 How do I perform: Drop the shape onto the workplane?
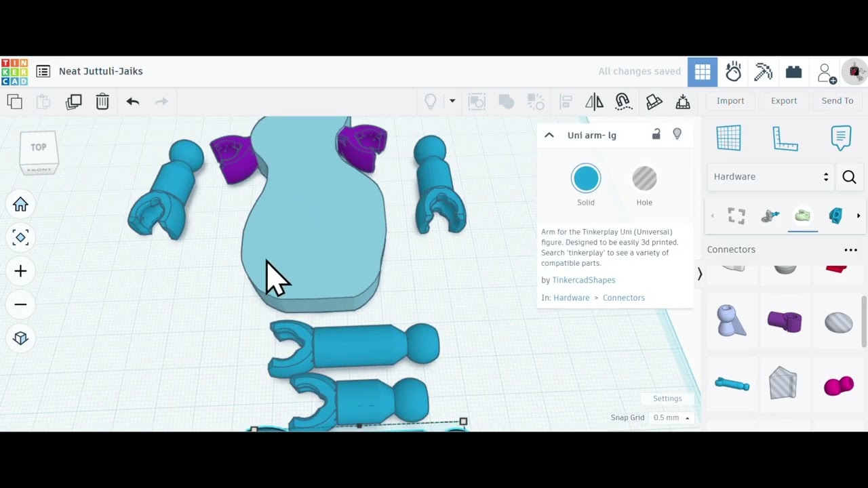[x=683, y=102]
